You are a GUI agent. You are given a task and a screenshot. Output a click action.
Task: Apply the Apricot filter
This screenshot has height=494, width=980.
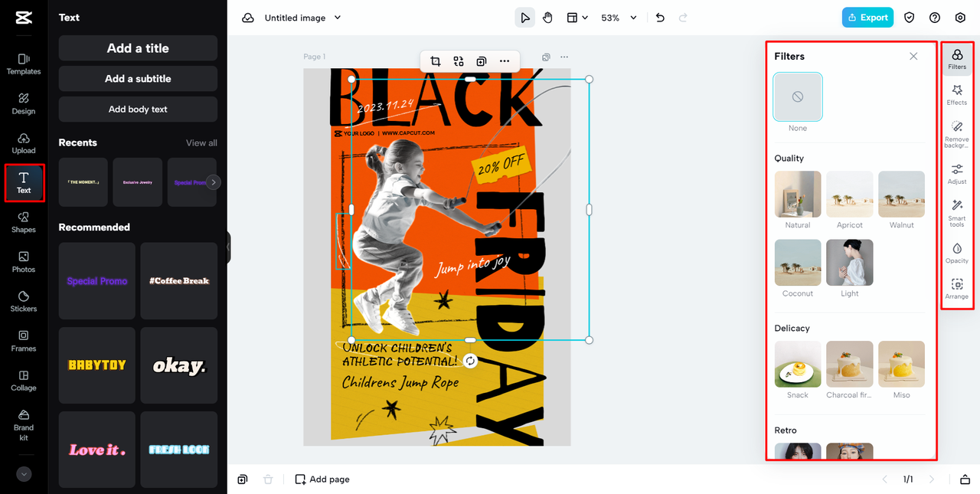pos(850,195)
